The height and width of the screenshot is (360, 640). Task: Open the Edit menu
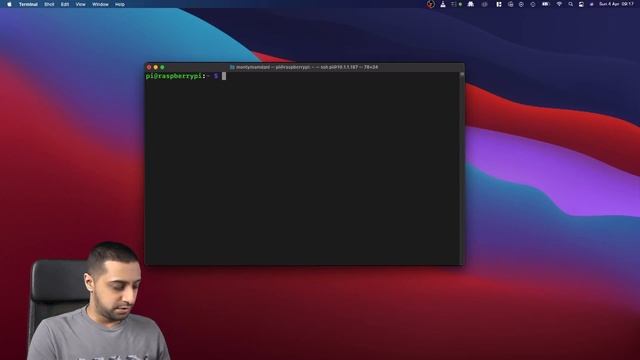click(65, 4)
